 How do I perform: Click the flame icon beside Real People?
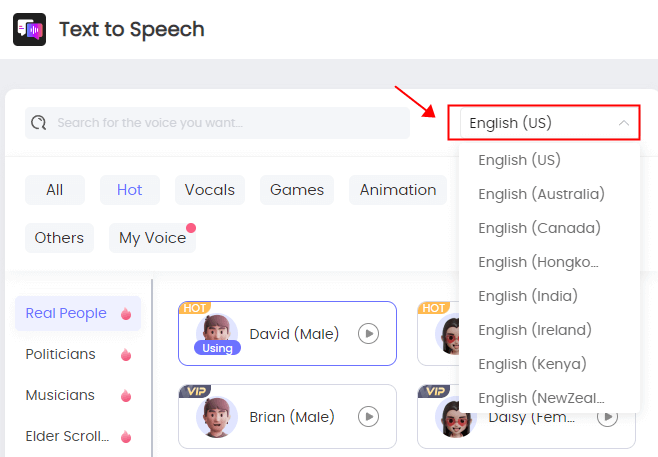click(x=126, y=313)
